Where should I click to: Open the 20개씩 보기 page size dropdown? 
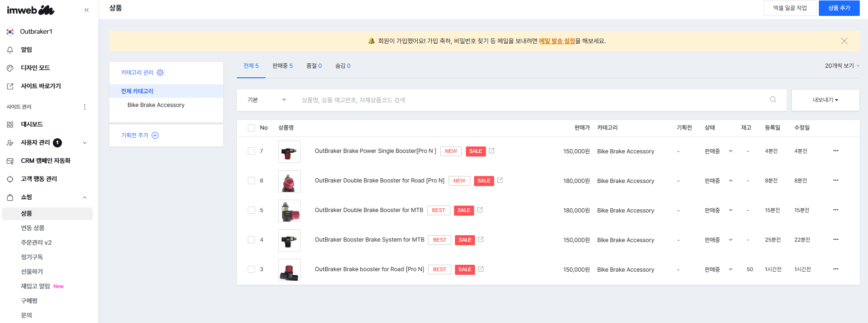[842, 66]
